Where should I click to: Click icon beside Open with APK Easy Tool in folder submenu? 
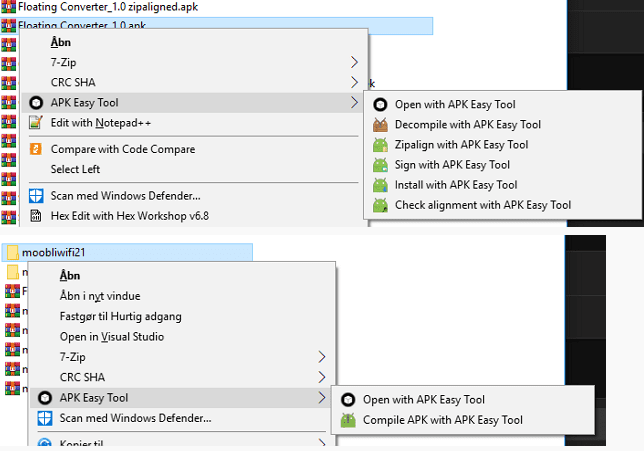(348, 400)
